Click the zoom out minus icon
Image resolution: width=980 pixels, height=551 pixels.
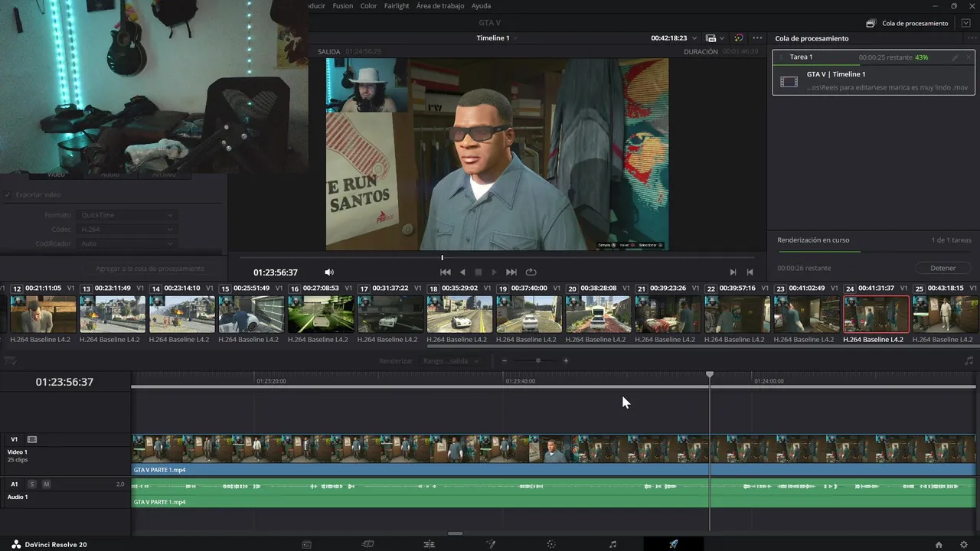(505, 360)
